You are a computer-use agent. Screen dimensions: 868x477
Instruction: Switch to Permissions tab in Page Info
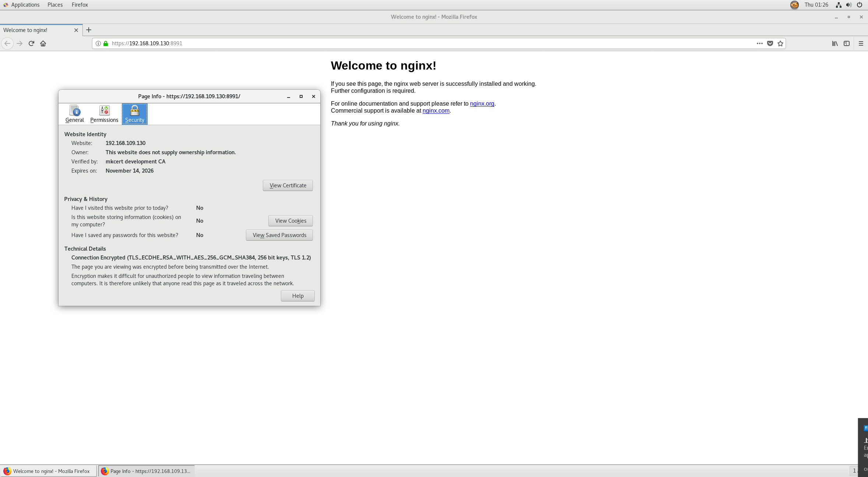click(x=104, y=114)
